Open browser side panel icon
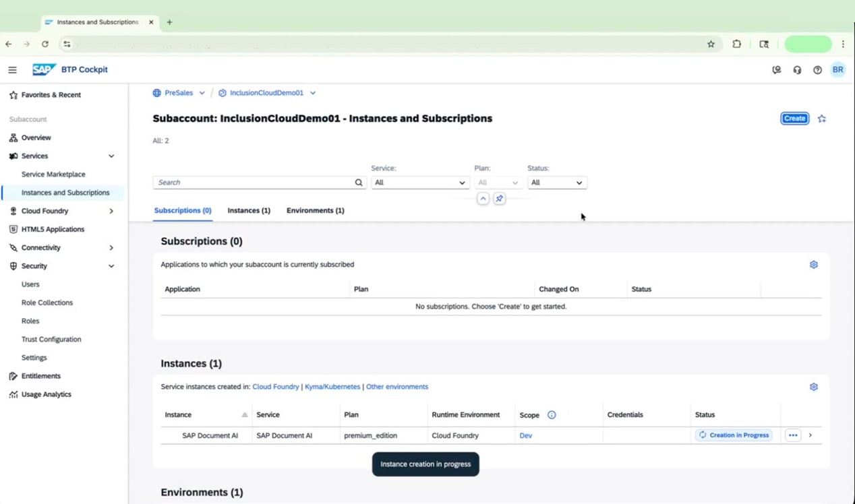 764,44
